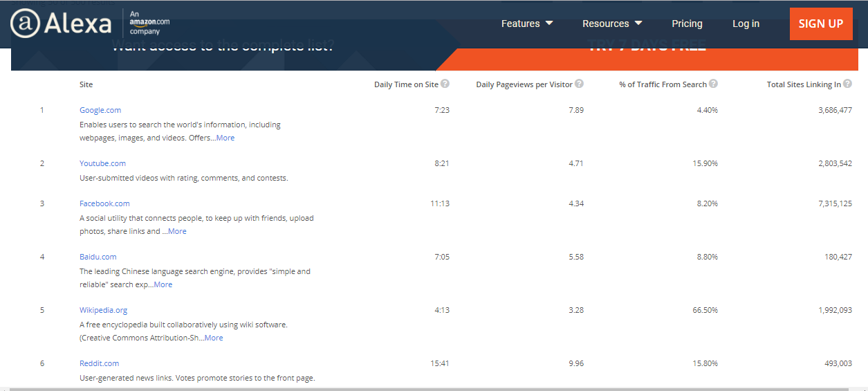This screenshot has height=391, width=868.
Task: Click the Daily Time on Site header text
Action: coord(406,84)
